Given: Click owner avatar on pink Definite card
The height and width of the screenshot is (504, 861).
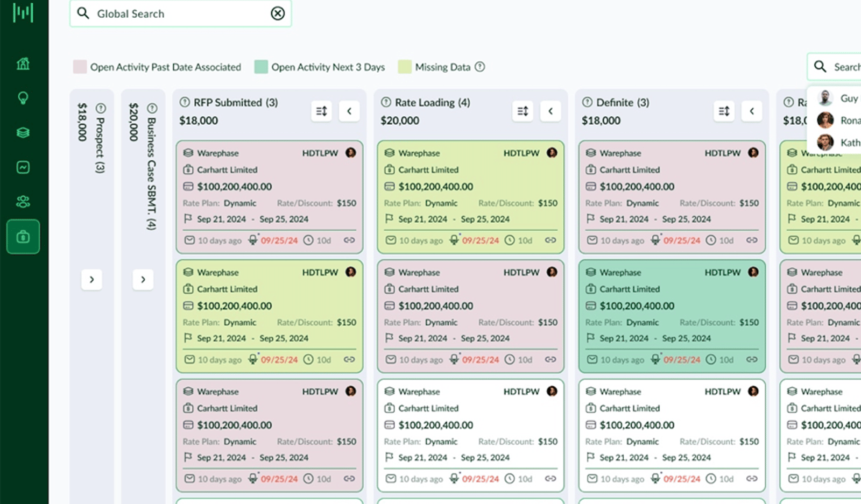Looking at the screenshot, I should tap(753, 153).
